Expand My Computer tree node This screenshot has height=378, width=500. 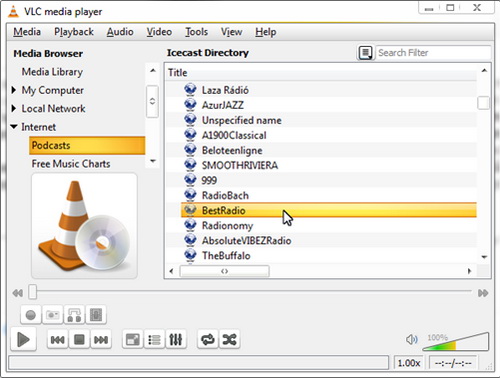pyautogui.click(x=14, y=90)
